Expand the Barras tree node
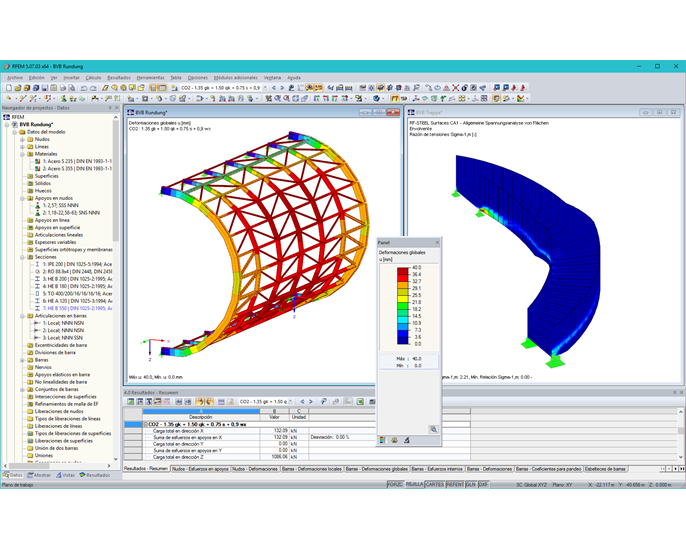 22,360
